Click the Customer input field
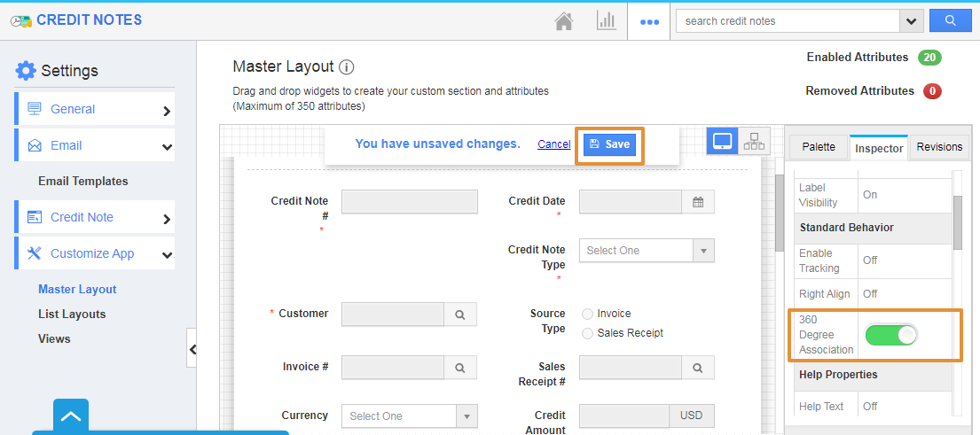The width and height of the screenshot is (980, 435). [393, 315]
